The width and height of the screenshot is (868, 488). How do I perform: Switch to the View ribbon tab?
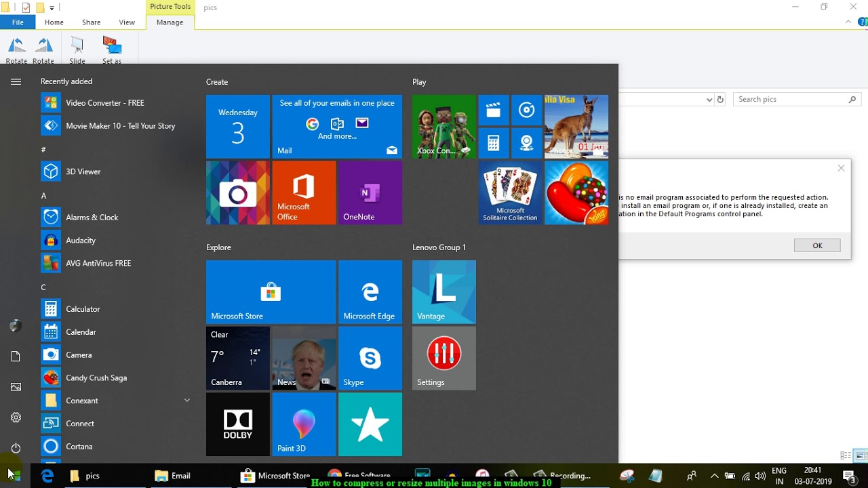pyautogui.click(x=127, y=22)
